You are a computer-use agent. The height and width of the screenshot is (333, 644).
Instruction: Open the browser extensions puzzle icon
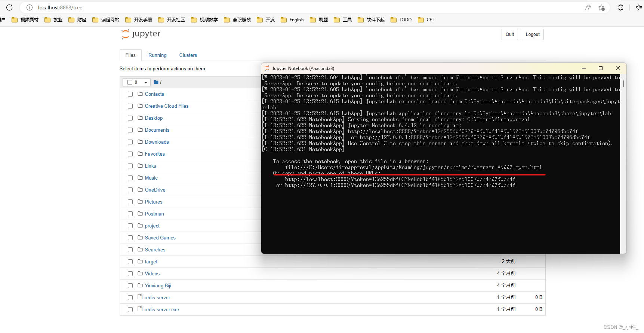point(620,7)
